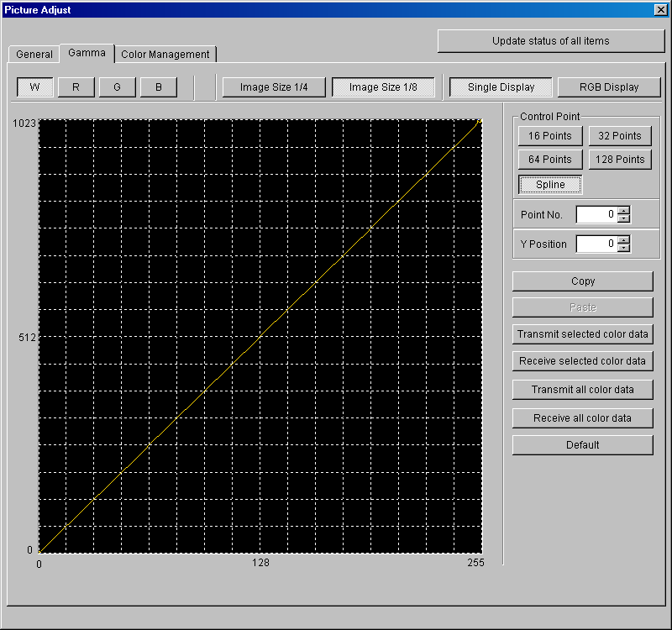Decrease Y Position with down arrow

[623, 249]
